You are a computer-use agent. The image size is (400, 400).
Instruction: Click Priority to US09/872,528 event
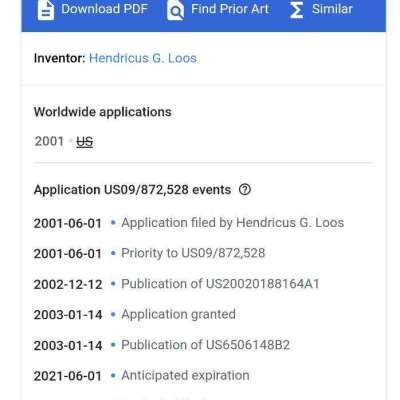click(x=193, y=253)
